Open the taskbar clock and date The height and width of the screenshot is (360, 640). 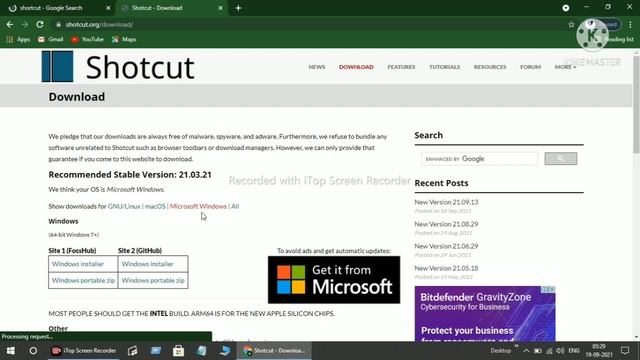[x=599, y=351]
